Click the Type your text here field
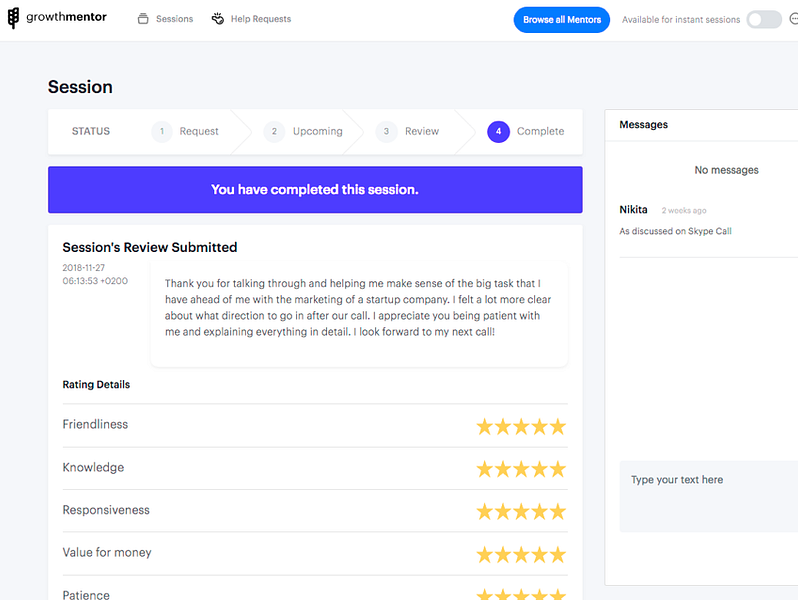Image resolution: width=798 pixels, height=600 pixels. (708, 497)
